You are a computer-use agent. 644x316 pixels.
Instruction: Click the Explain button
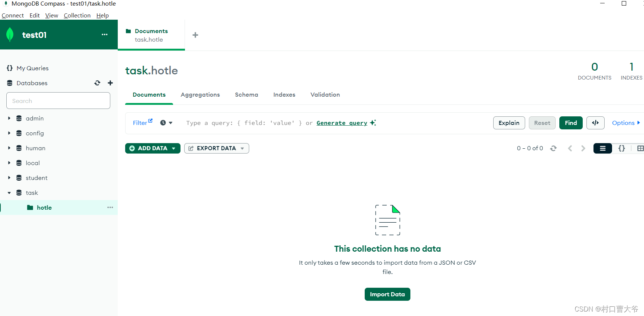tap(509, 123)
